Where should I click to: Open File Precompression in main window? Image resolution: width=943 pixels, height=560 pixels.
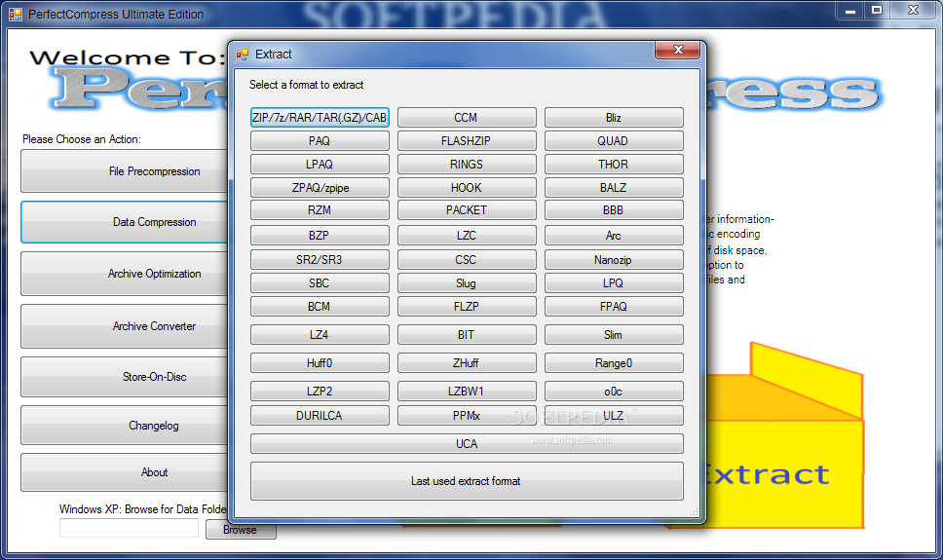pos(125,171)
